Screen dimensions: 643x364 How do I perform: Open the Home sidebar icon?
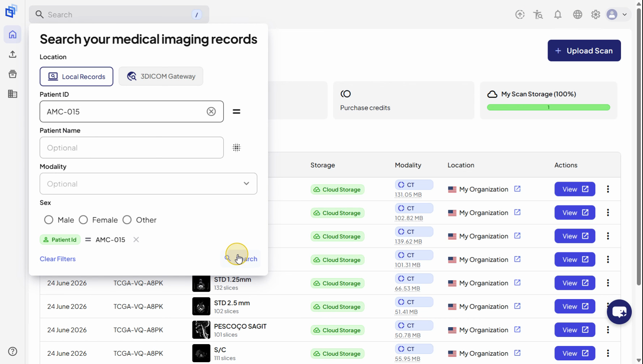click(13, 34)
